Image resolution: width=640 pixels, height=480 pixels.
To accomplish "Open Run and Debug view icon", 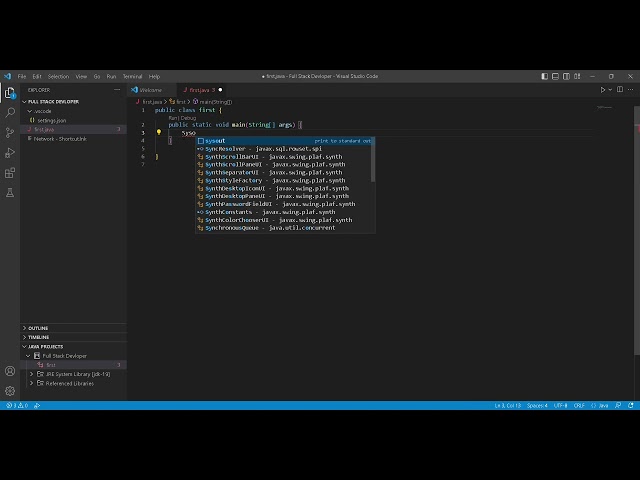I will pyautogui.click(x=10, y=153).
